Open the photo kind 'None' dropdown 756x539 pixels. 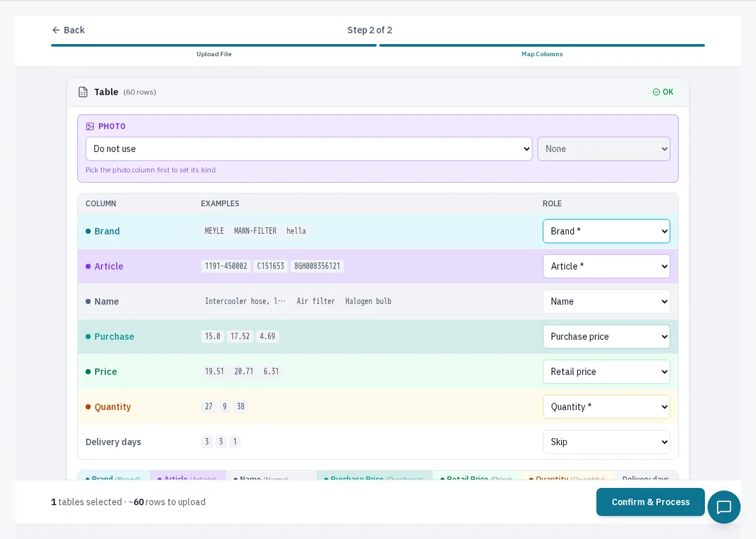[604, 149]
